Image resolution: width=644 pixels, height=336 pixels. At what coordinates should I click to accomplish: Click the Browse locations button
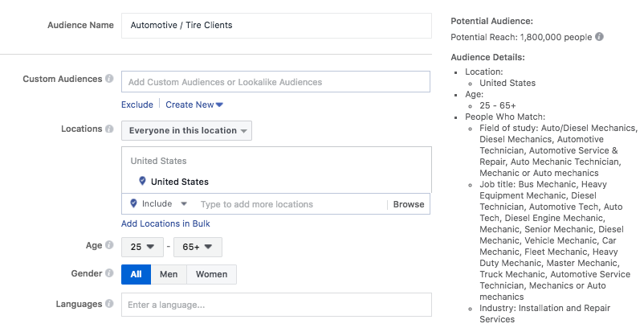pyautogui.click(x=409, y=204)
